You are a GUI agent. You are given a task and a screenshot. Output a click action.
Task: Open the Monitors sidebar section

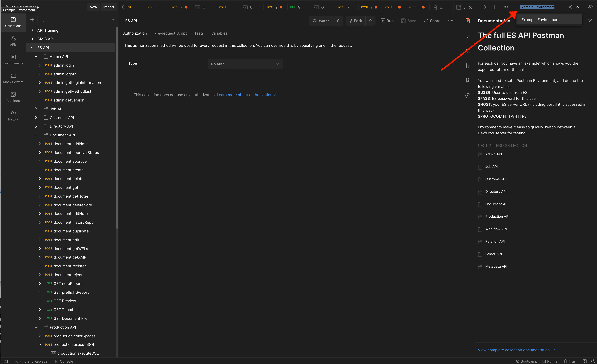(13, 97)
